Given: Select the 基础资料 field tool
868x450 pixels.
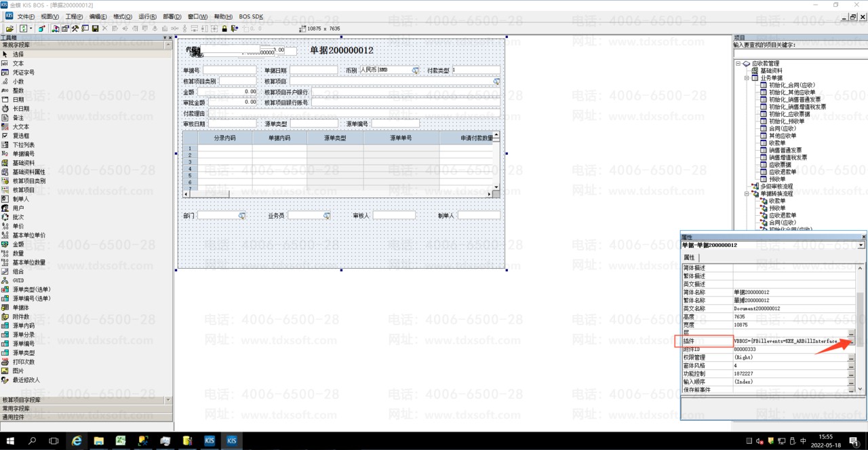Looking at the screenshot, I should point(24,163).
